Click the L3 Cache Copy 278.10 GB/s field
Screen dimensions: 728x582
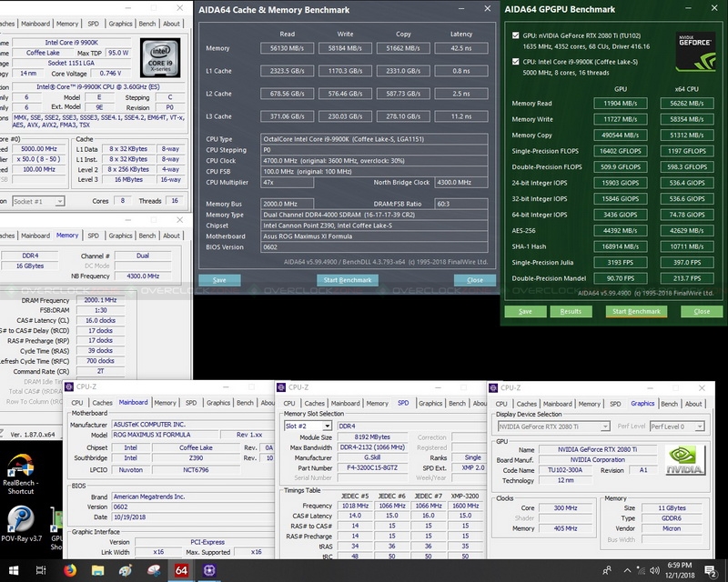coord(403,116)
